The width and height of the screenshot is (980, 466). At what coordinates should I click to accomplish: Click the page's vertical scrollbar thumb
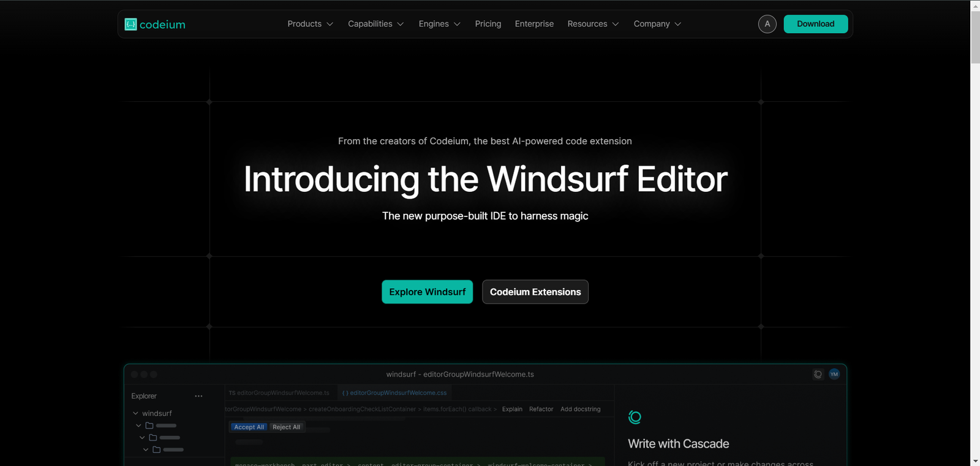975,36
